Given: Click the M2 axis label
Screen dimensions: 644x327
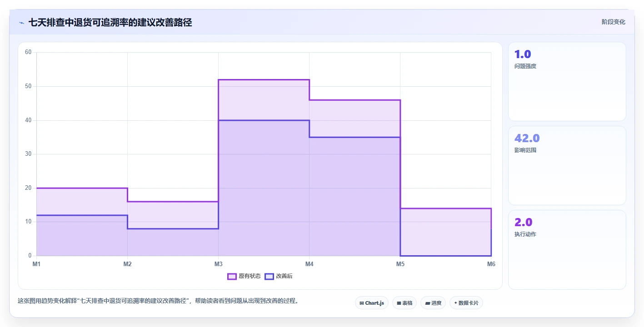Looking at the screenshot, I should [127, 264].
